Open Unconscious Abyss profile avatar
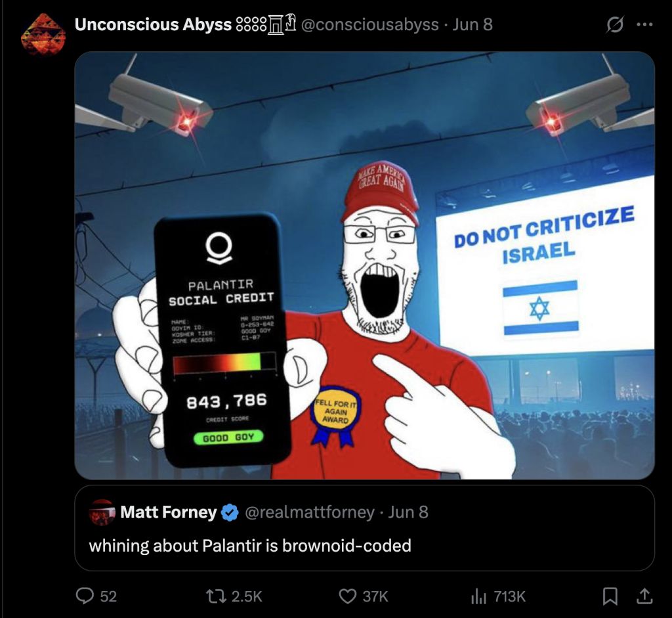The height and width of the screenshot is (618, 672). click(43, 34)
